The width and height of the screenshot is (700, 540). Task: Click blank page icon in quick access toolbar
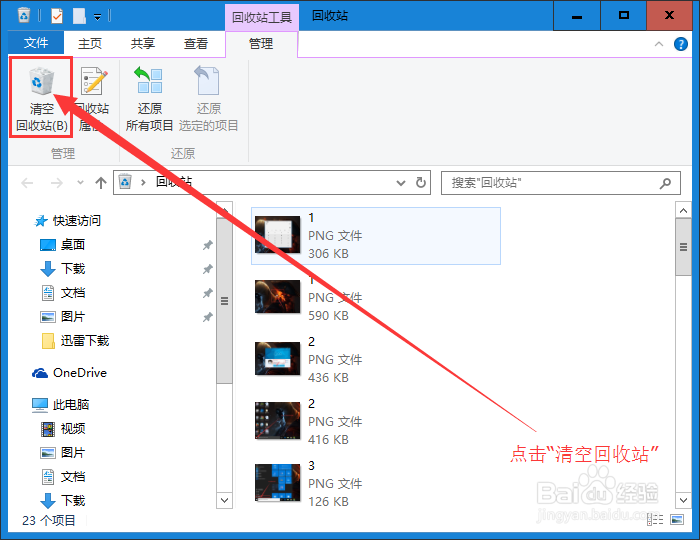(x=79, y=16)
